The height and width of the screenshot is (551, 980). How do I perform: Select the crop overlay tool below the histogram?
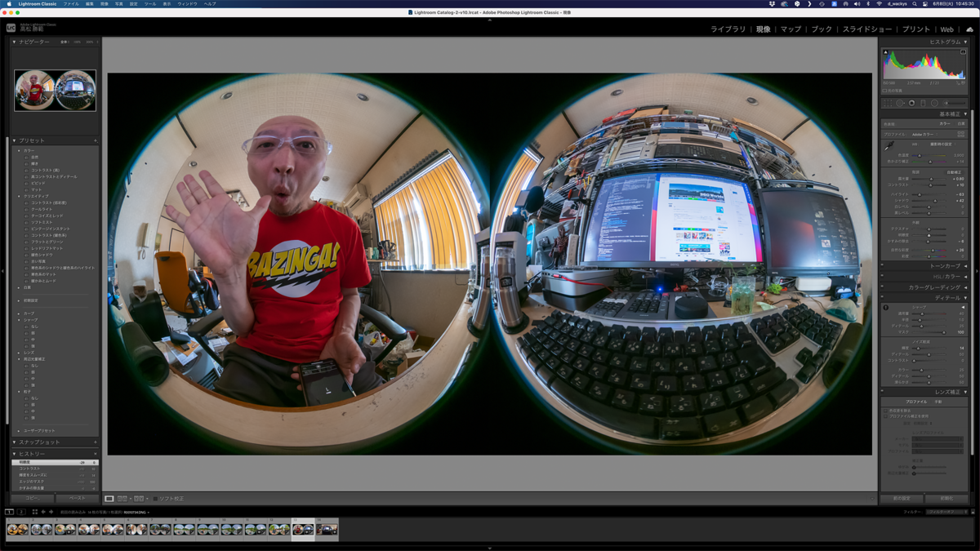tap(888, 103)
